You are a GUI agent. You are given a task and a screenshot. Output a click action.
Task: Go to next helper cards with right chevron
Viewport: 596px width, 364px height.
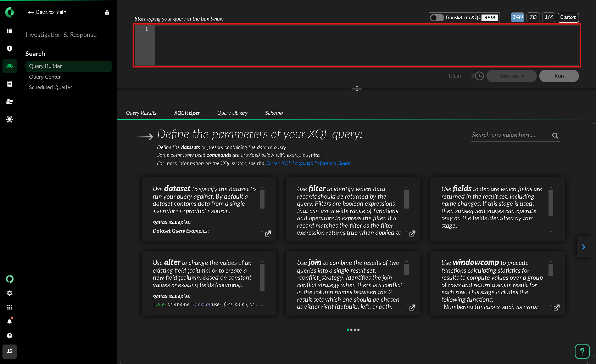point(584,247)
